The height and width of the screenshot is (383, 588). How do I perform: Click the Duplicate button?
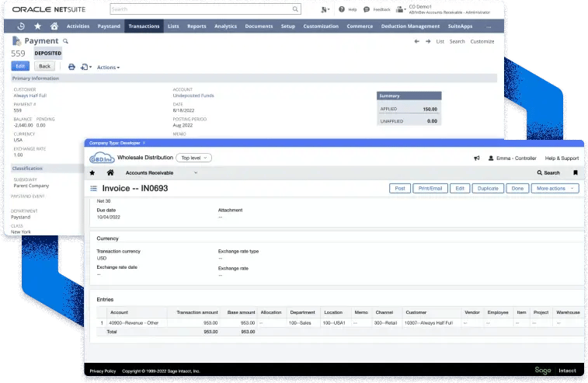(488, 188)
